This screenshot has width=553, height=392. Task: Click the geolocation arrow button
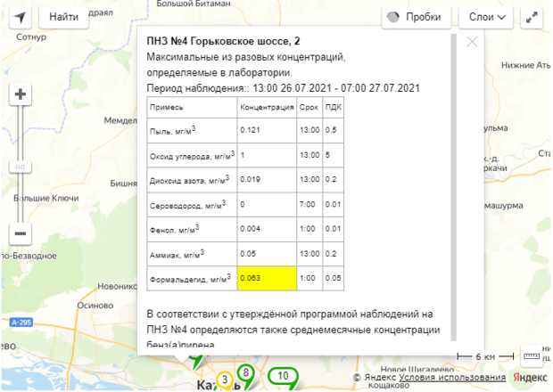click(x=21, y=16)
